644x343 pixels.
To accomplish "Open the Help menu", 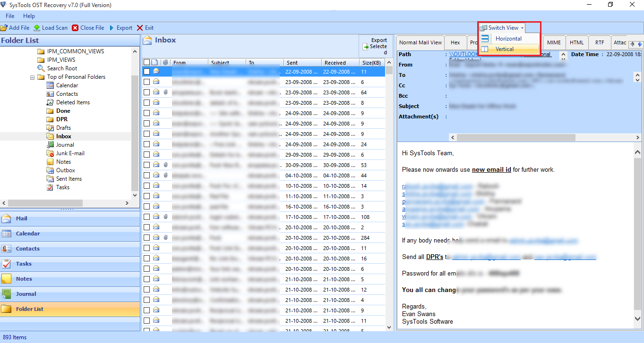I will click(29, 16).
